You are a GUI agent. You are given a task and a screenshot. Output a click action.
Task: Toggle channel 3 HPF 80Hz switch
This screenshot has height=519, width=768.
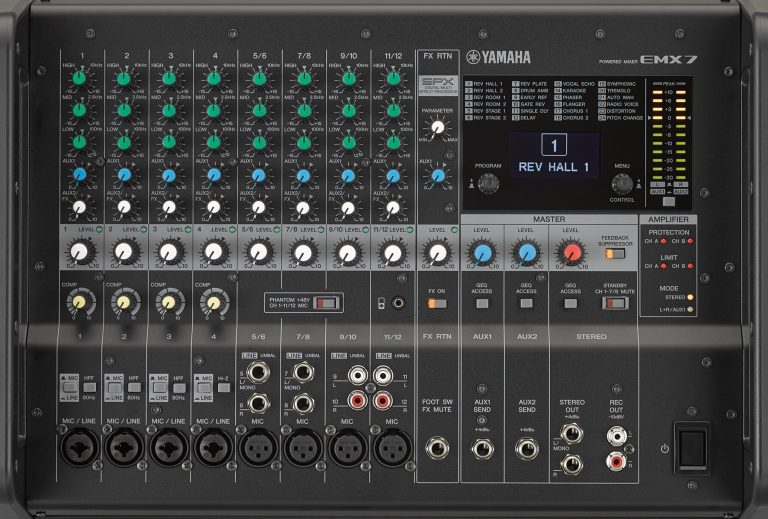pos(179,387)
